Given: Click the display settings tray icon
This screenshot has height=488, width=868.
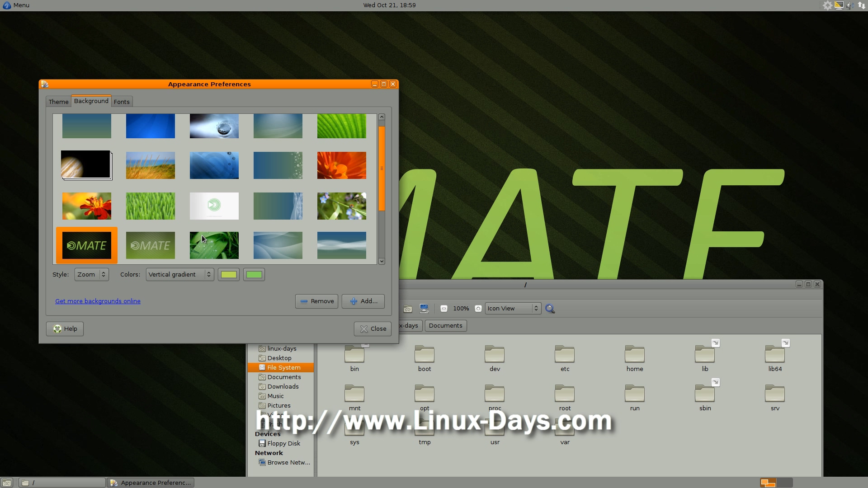Looking at the screenshot, I should coord(839,5).
